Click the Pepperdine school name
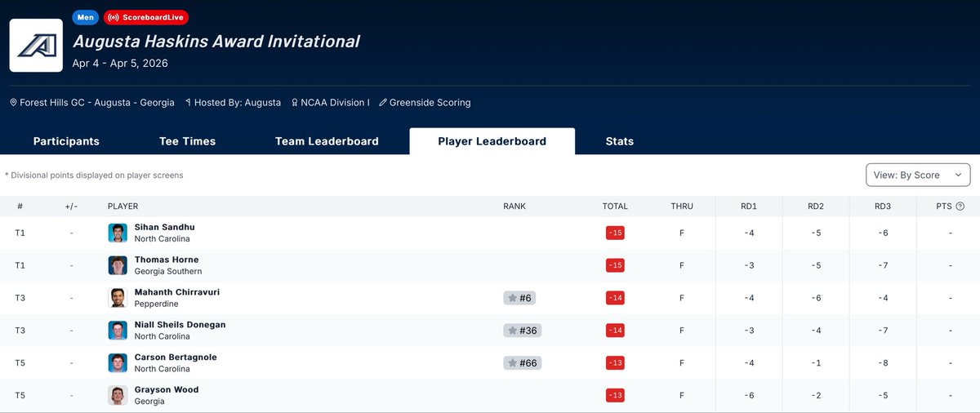 (x=156, y=304)
